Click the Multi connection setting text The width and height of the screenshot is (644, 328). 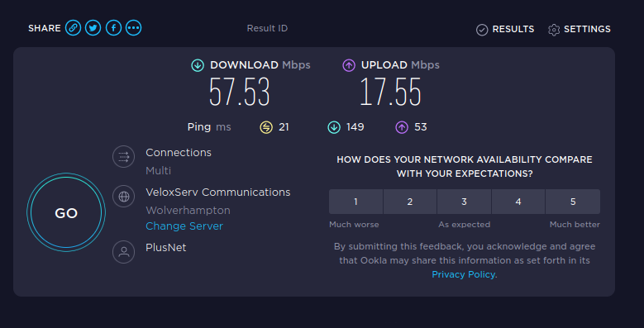[158, 171]
